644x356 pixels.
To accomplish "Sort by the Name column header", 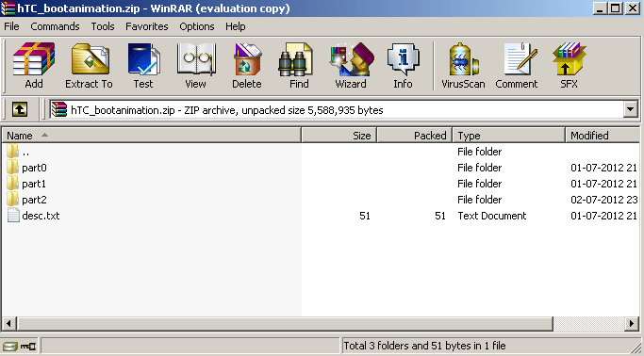I will tap(152, 136).
